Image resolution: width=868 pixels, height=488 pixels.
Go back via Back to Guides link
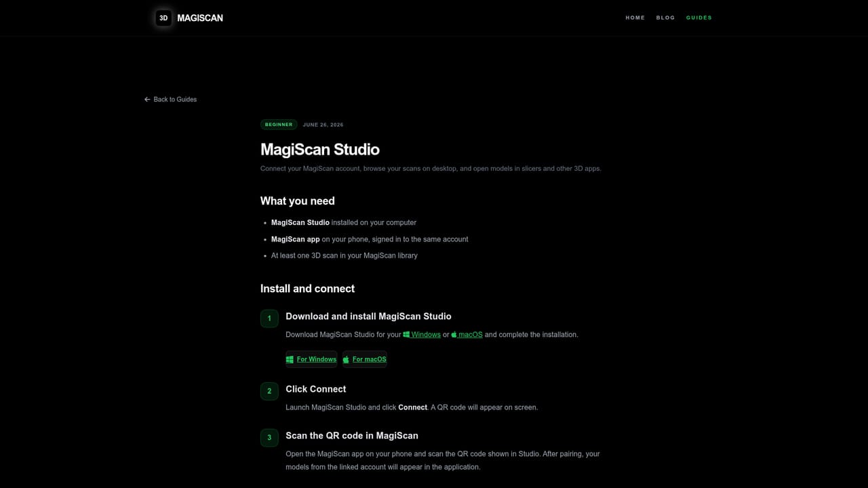[170, 100]
